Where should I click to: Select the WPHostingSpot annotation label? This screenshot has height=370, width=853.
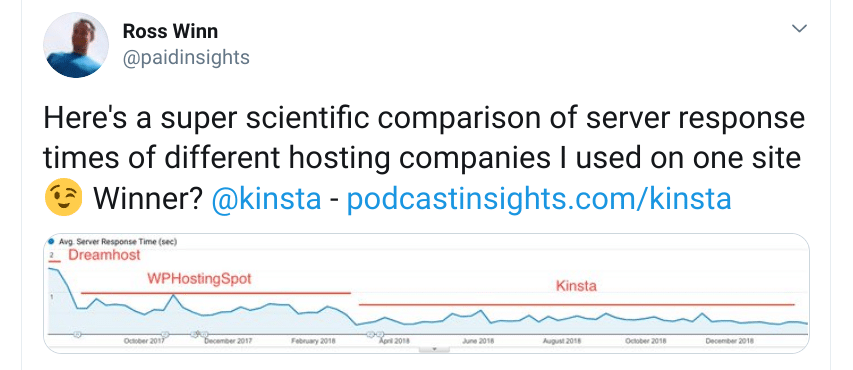click(200, 279)
